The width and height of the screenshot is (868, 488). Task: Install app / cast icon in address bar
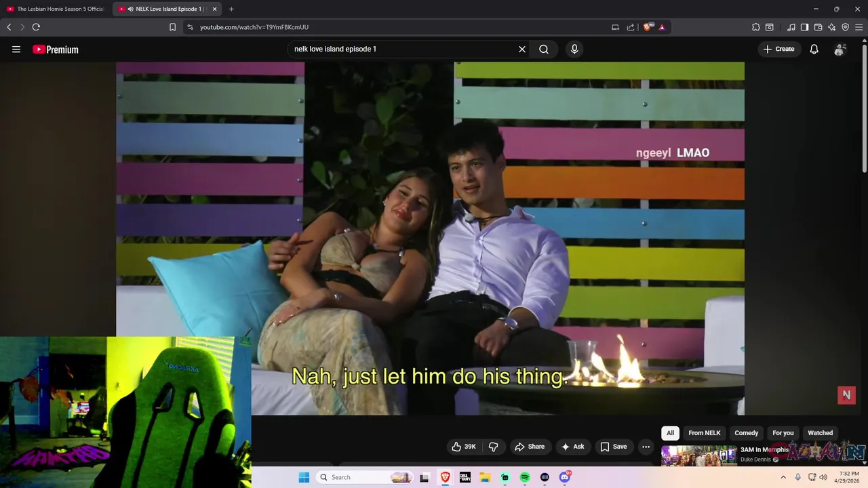pos(615,27)
